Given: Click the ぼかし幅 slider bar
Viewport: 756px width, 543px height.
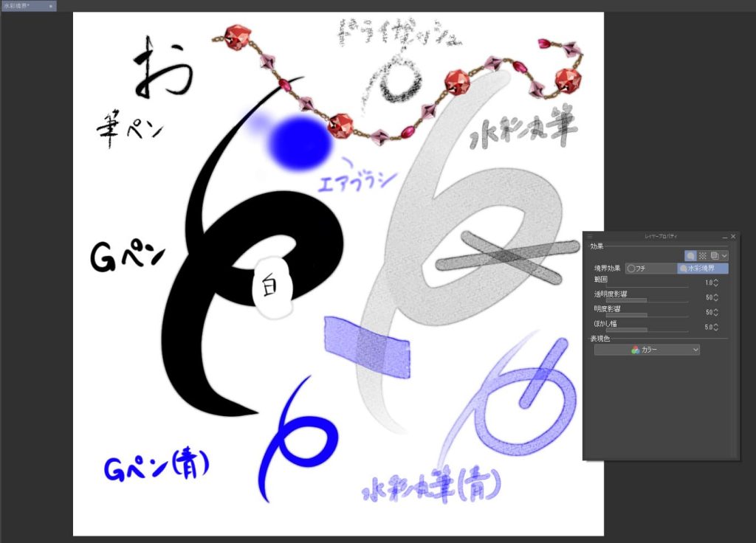Looking at the screenshot, I should coord(647,330).
